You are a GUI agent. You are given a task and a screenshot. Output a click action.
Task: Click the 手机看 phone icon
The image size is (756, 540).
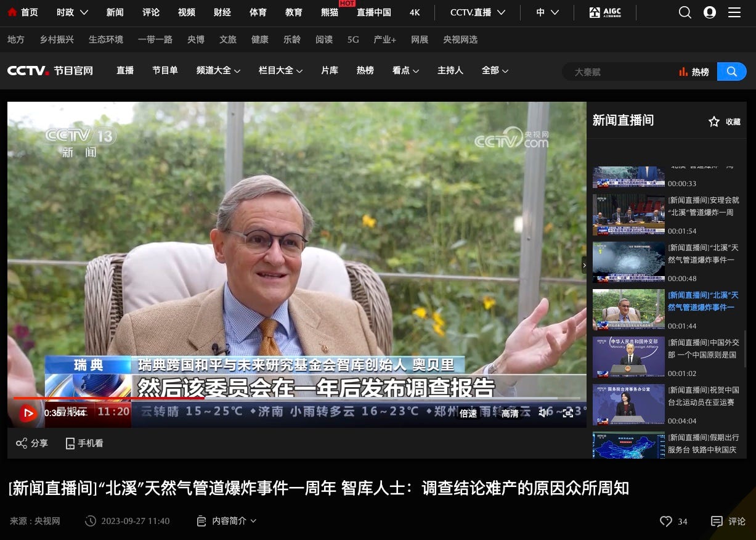[x=70, y=443]
